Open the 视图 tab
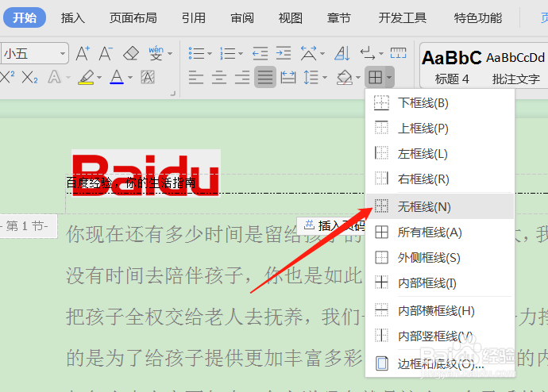Viewport: 548px width, 392px height. click(x=291, y=17)
